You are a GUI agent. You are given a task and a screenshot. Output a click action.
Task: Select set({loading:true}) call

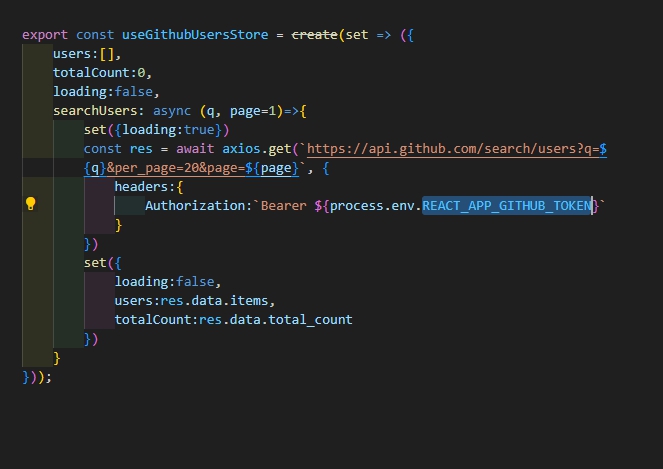(x=156, y=129)
